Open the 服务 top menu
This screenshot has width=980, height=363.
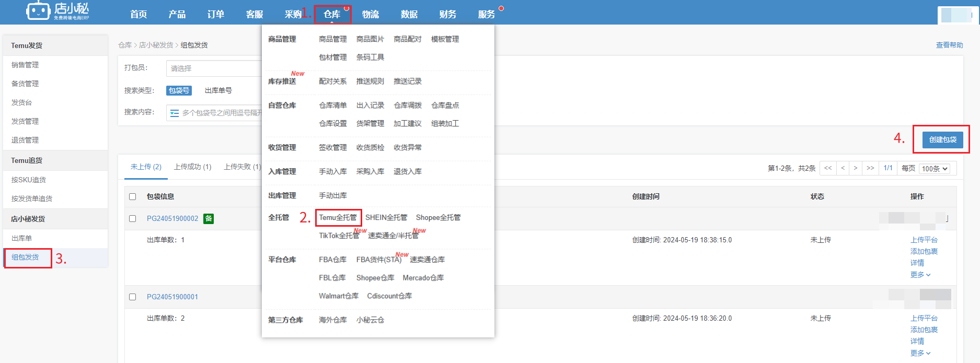[x=487, y=14]
